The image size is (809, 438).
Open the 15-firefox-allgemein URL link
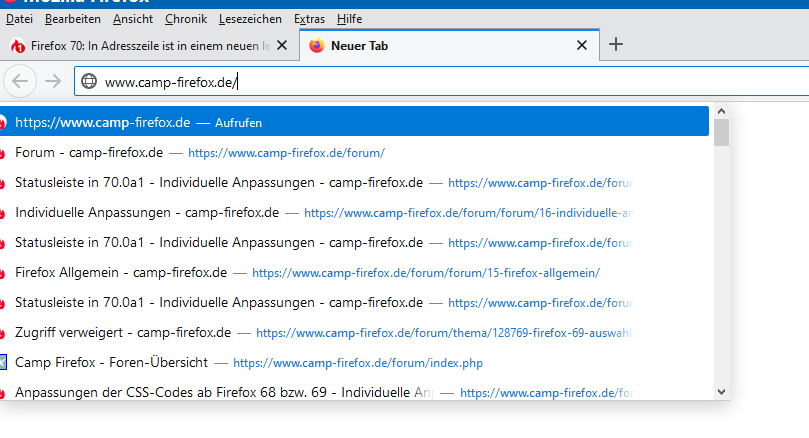point(426,273)
